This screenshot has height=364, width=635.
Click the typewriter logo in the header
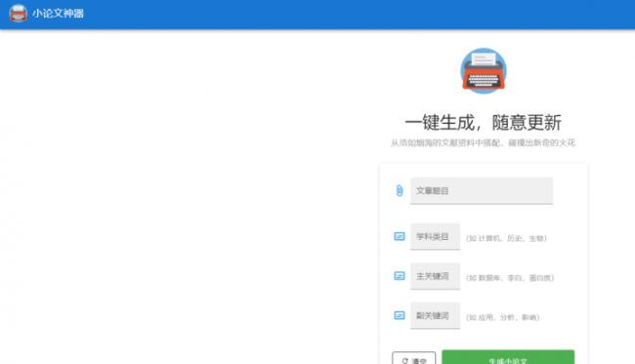tap(18, 14)
